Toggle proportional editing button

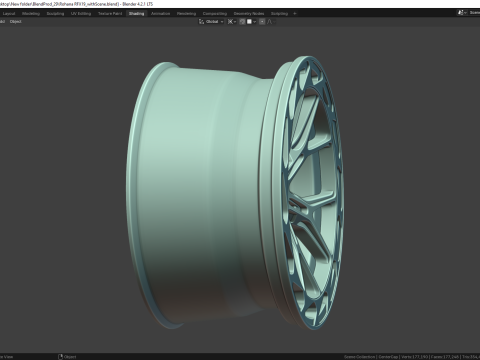[x=262, y=22]
